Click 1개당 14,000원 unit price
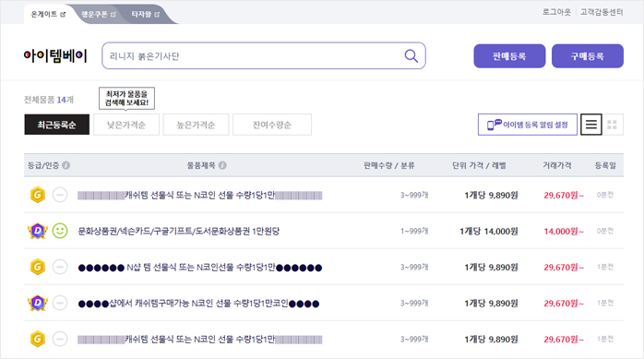The height and width of the screenshot is (359, 644). pyautogui.click(x=489, y=232)
